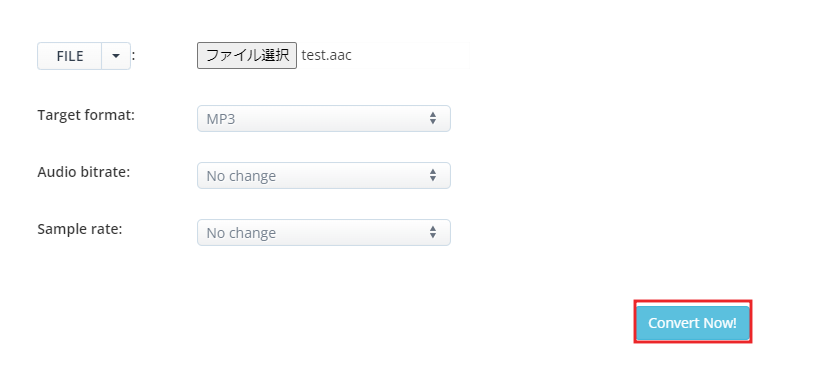Click the ファイル選択 file chooser button
This screenshot has width=819, height=369.
(x=247, y=55)
